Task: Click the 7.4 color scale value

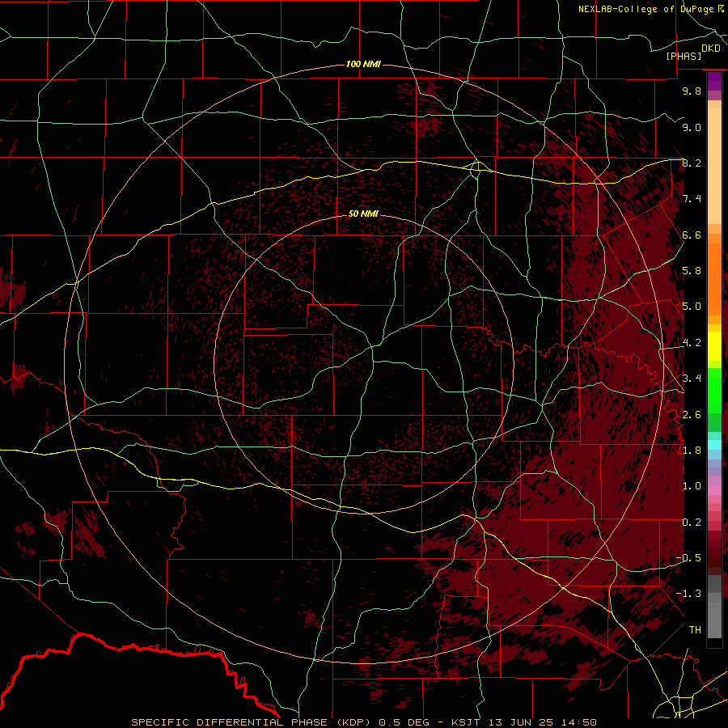Action: 692,199
